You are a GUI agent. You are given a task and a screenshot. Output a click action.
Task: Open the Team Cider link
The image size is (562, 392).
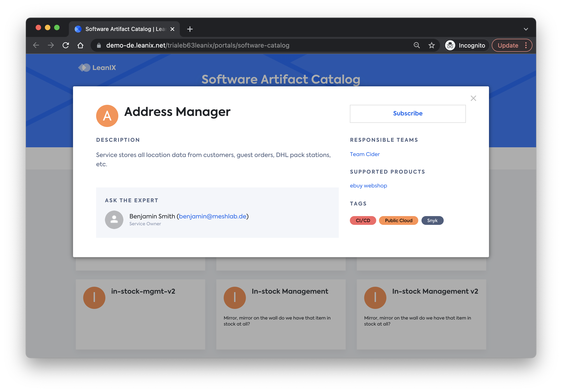coord(364,154)
